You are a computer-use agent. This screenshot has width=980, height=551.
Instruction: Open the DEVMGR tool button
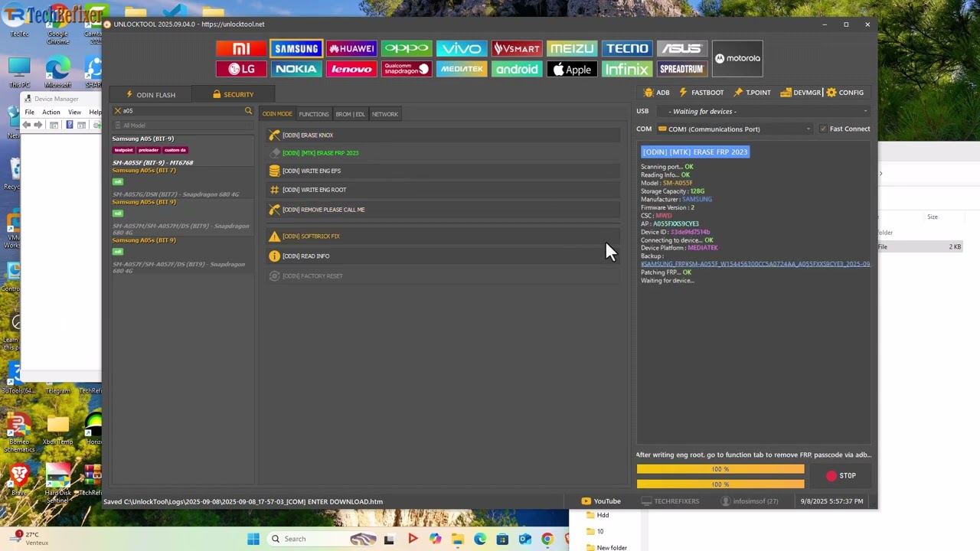pyautogui.click(x=800, y=93)
